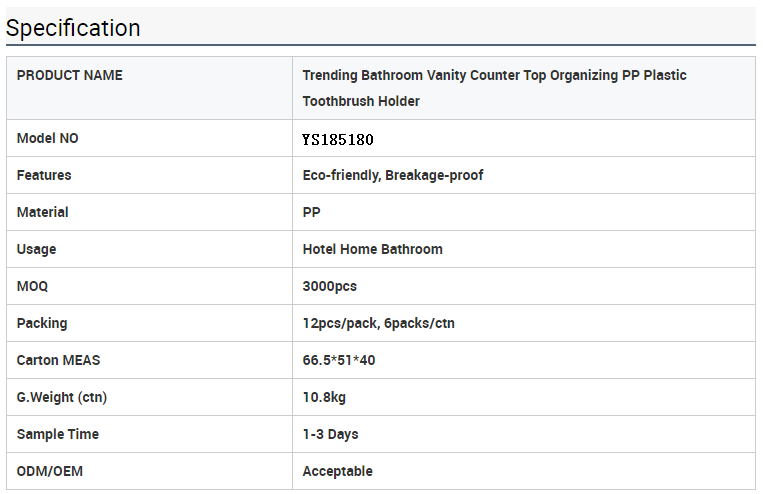Select the Model NO label
Viewport: 763px width, 494px height.
[x=48, y=138]
